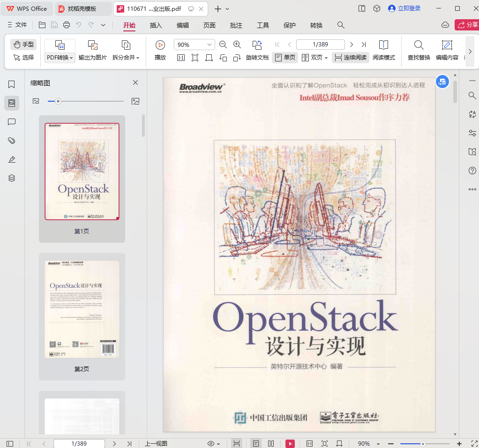Screen dimensions: 479x448
Task: Open the PDF转换 dropdown menu
Action: (60, 58)
